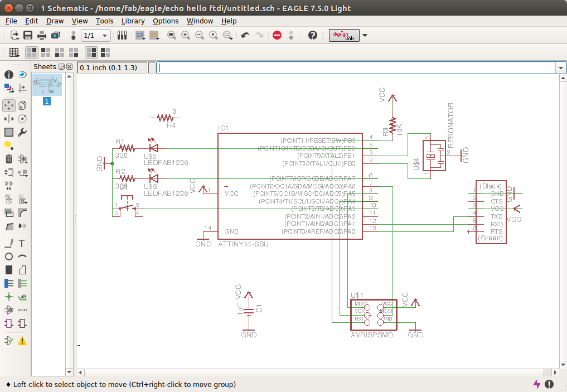Select the Mark origin tool

pos(22,88)
